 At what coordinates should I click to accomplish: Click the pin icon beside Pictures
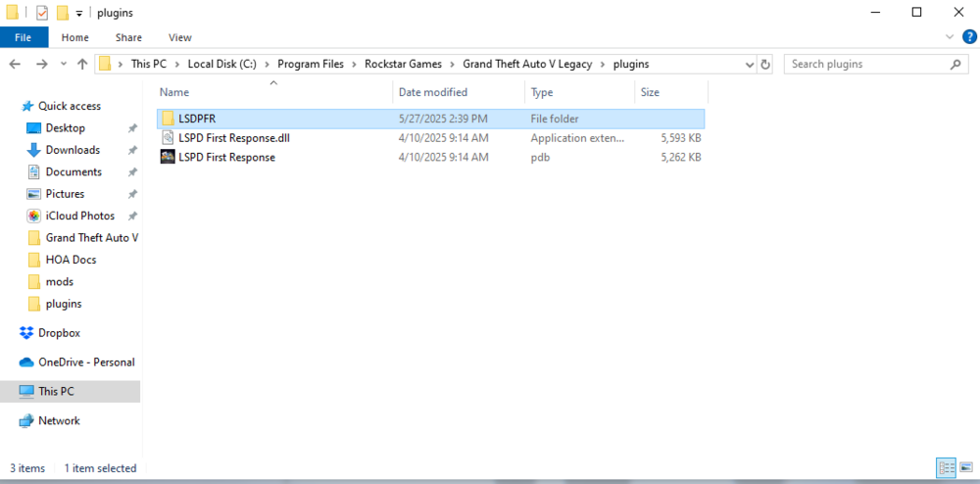pyautogui.click(x=132, y=194)
